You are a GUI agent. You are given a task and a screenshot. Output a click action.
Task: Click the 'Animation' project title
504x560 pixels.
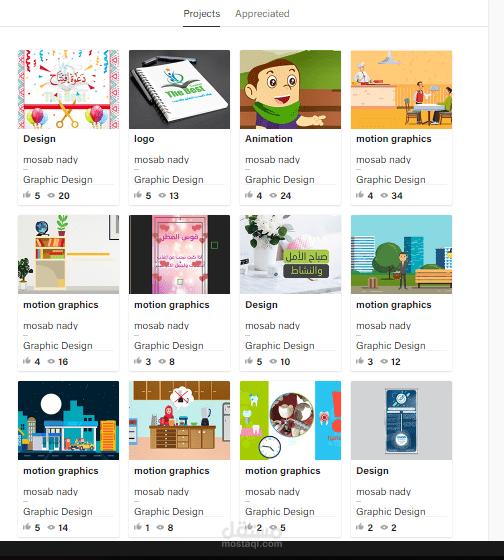[x=269, y=139]
